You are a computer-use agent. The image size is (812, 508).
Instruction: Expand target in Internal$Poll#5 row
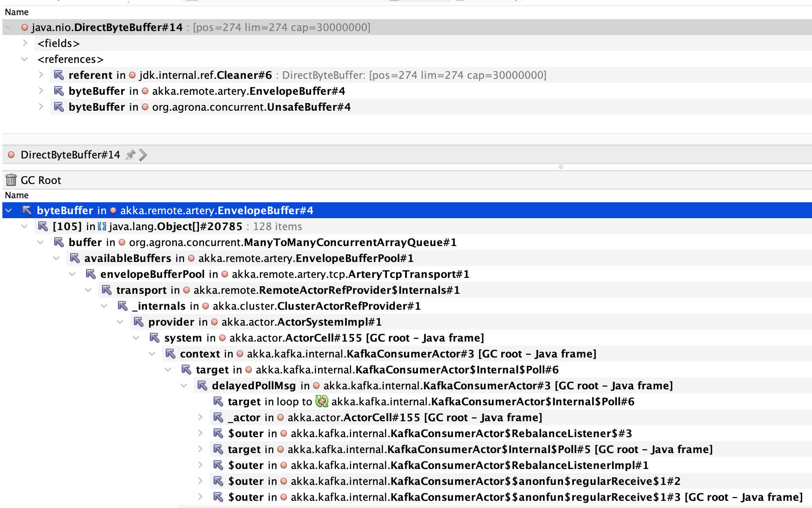(200, 449)
